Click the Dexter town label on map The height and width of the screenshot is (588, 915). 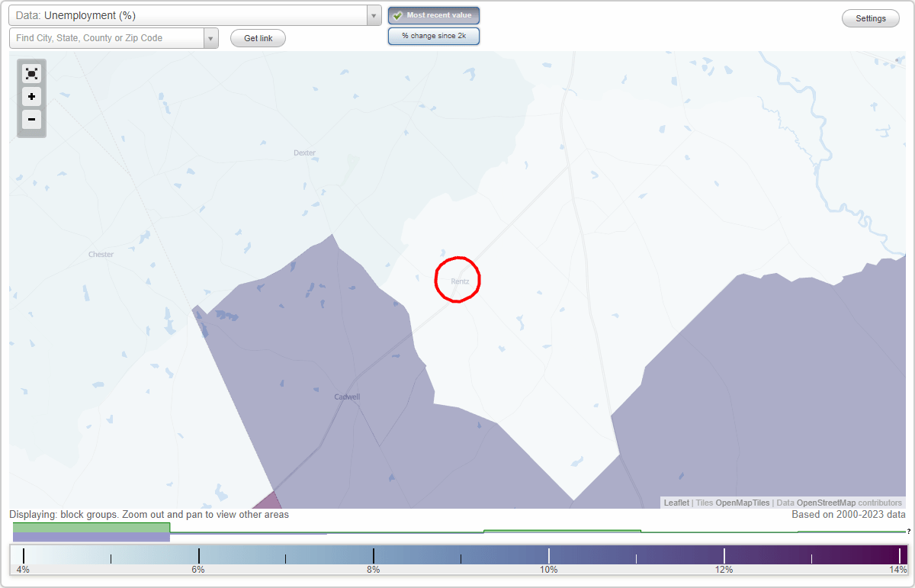304,153
